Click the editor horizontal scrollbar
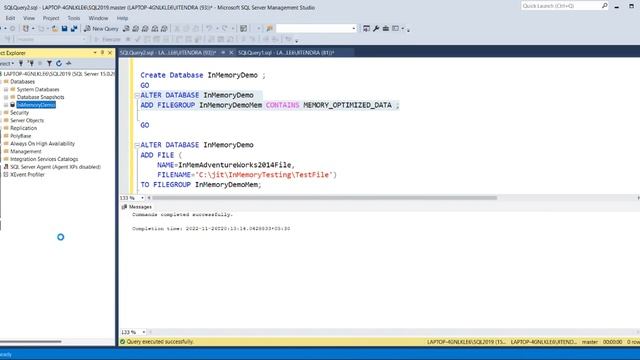 [324, 198]
